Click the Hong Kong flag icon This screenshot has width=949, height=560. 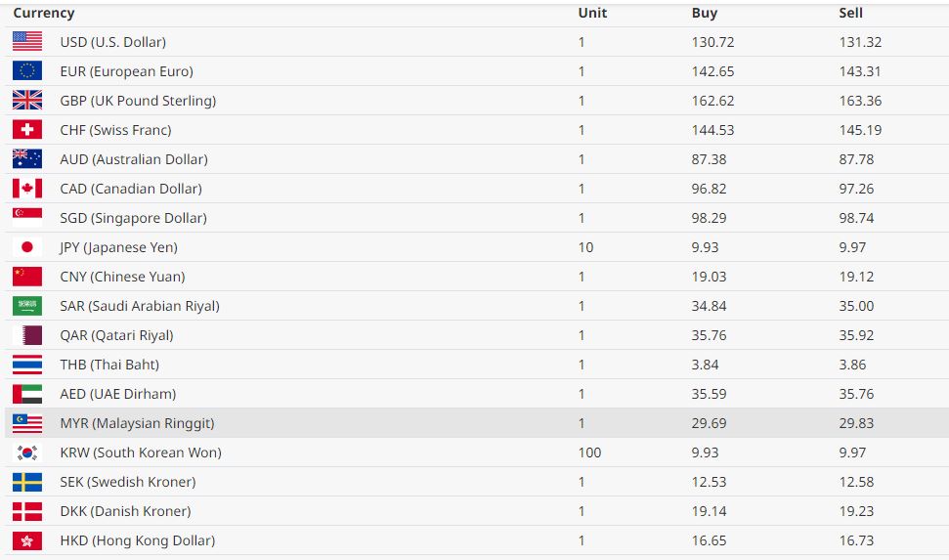click(27, 540)
